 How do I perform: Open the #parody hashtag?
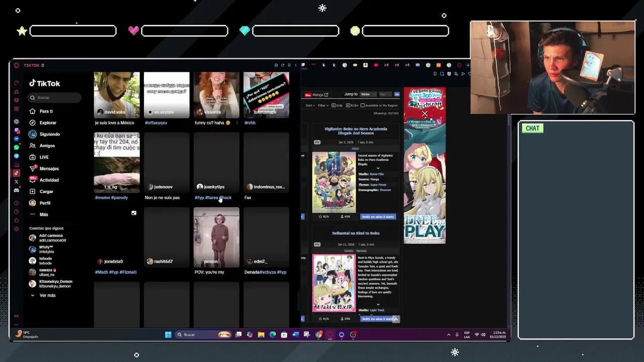coord(120,198)
